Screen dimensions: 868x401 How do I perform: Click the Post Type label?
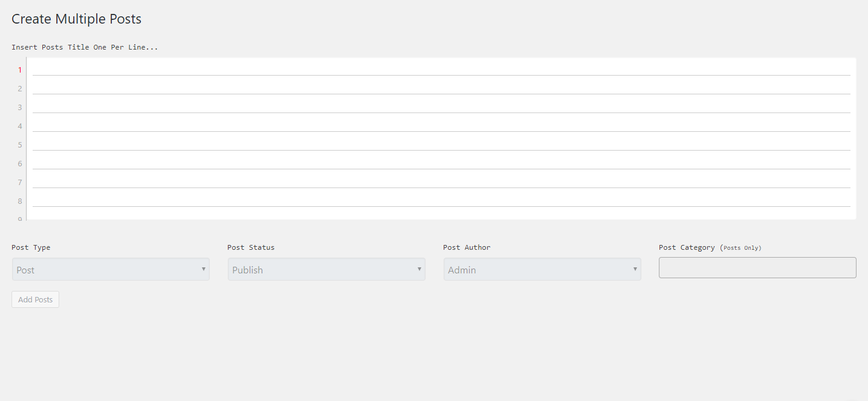pos(31,247)
